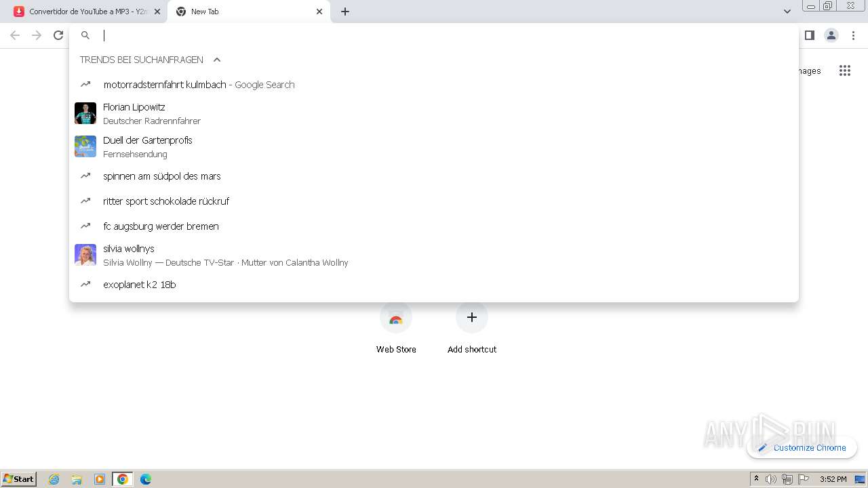Click Duell der Gartenprofis thumbnail
This screenshot has width=868, height=488.
85,146
